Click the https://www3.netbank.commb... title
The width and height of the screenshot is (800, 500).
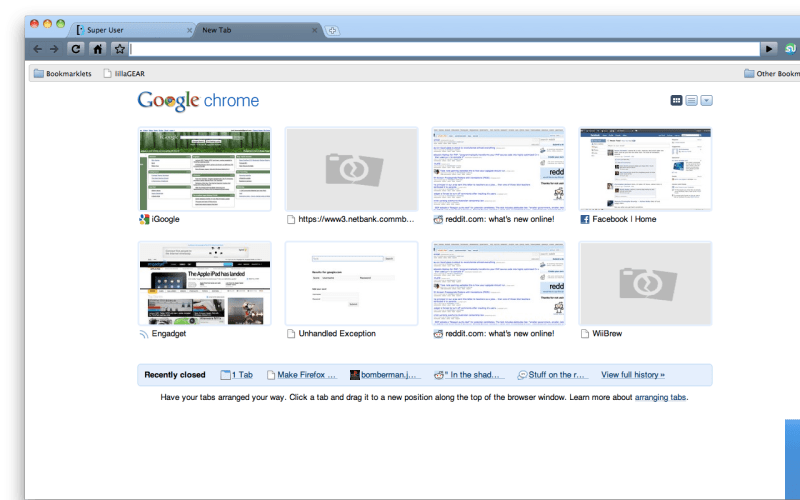pos(356,219)
